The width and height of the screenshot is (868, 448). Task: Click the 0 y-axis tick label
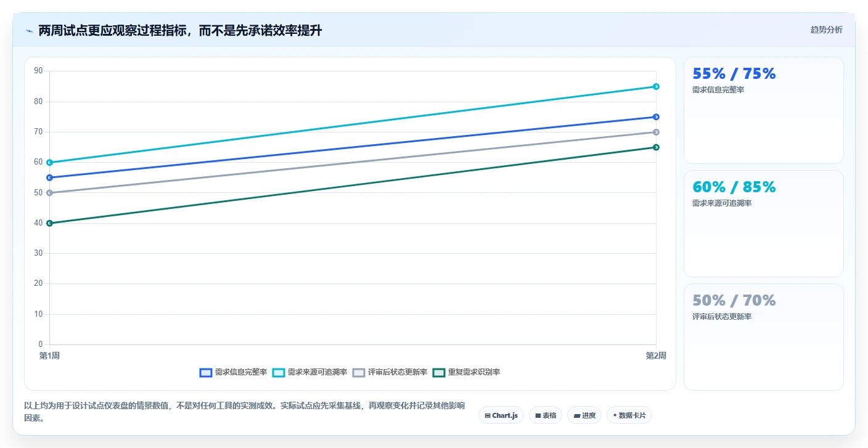(x=41, y=344)
